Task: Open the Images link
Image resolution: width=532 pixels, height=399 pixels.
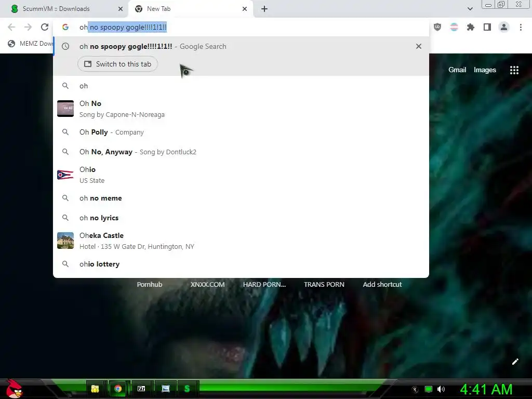Action: coord(485,70)
